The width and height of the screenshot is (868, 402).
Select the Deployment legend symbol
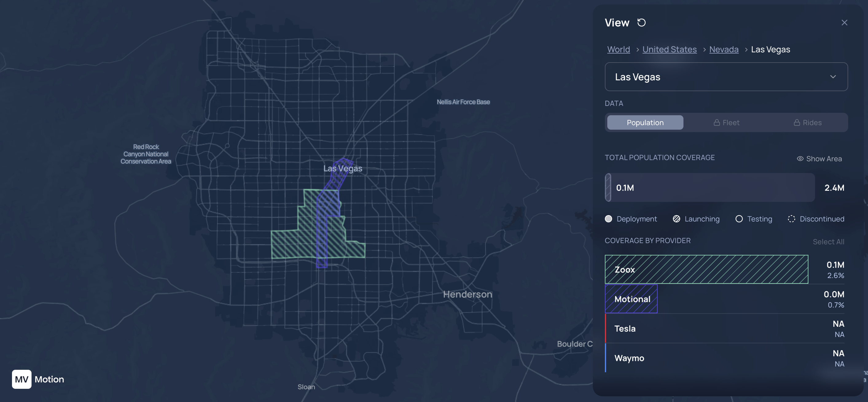click(609, 219)
